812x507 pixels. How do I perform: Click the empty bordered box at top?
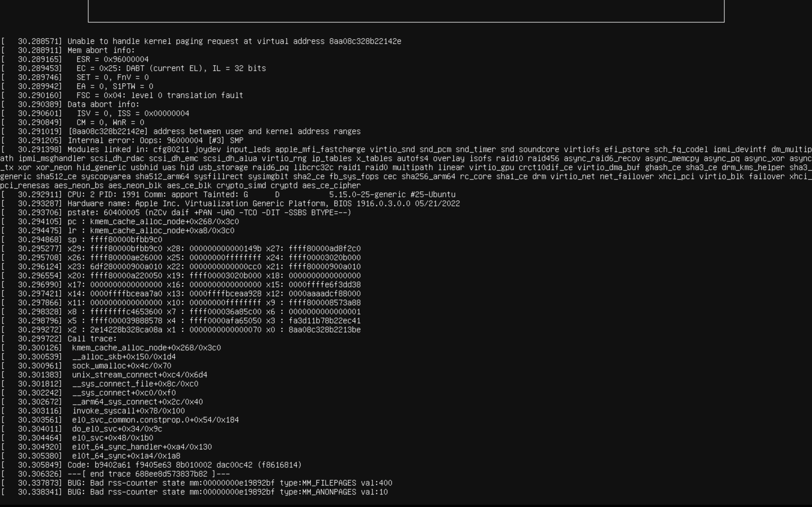pyautogui.click(x=406, y=11)
